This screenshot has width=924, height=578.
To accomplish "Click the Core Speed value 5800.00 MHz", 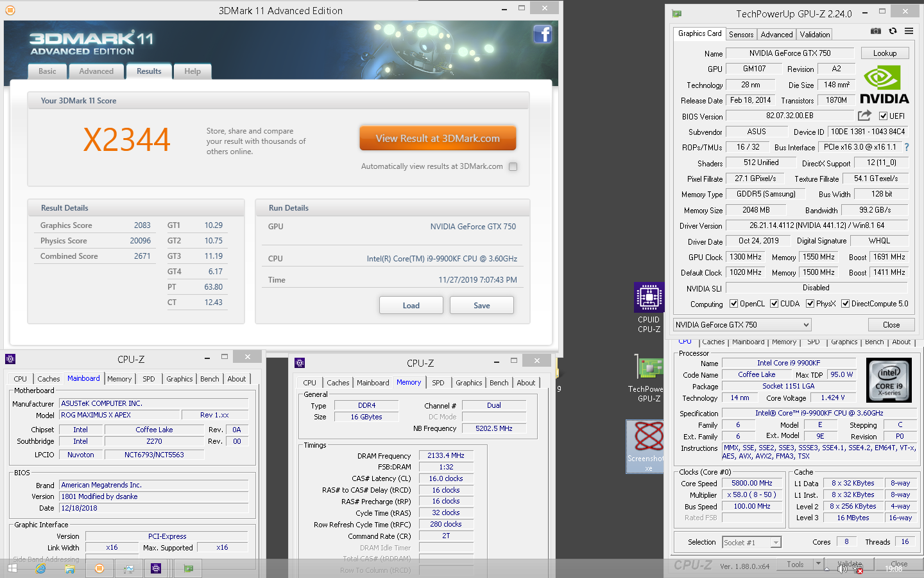I will (x=752, y=483).
